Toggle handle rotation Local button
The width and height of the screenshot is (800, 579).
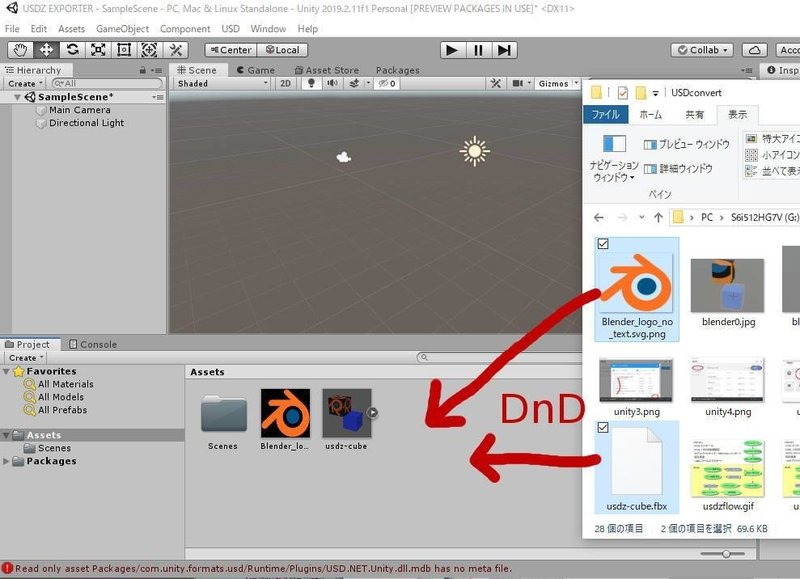282,50
